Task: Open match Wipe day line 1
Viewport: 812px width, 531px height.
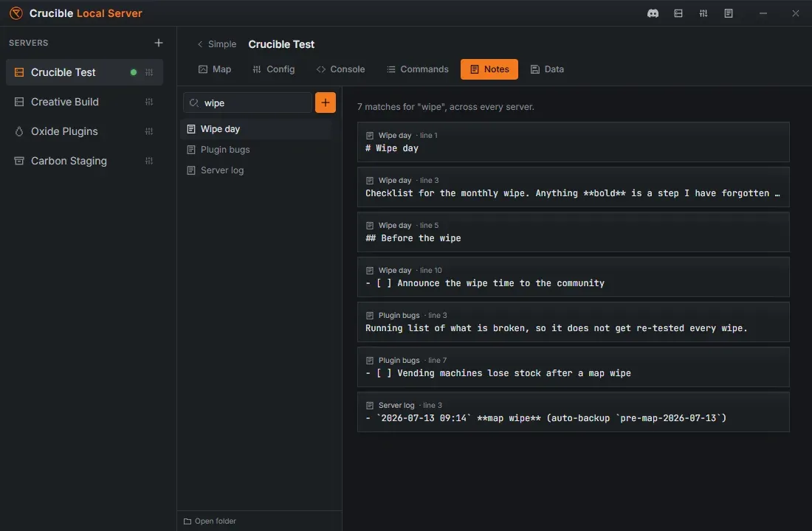Action: tap(574, 142)
